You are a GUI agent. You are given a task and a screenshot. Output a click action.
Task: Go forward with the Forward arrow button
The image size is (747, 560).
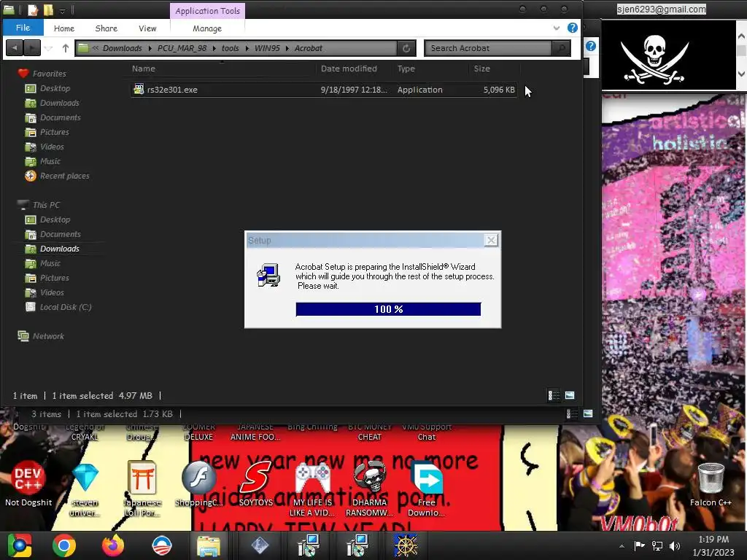click(x=32, y=48)
